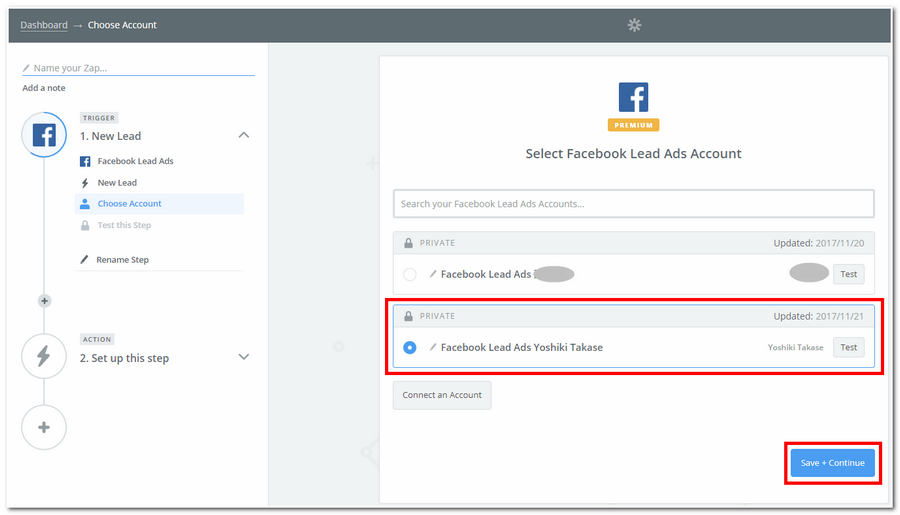Expand the 2. Set up this step section
Viewport: 900px width, 515px height.
tap(244, 357)
